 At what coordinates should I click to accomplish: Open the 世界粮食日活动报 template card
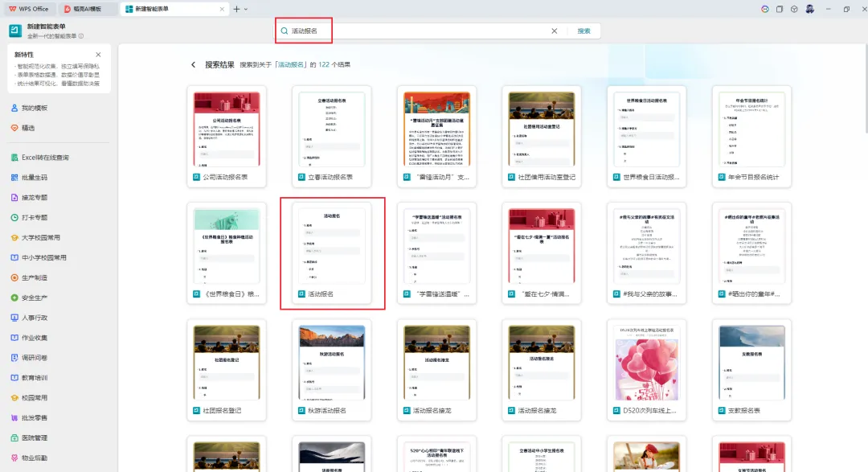(646, 136)
